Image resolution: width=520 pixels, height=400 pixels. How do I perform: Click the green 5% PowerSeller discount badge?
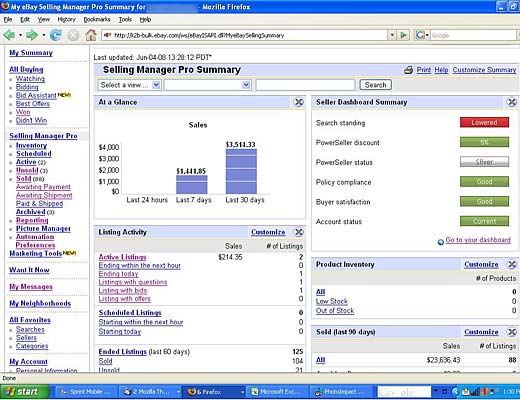[x=484, y=142]
